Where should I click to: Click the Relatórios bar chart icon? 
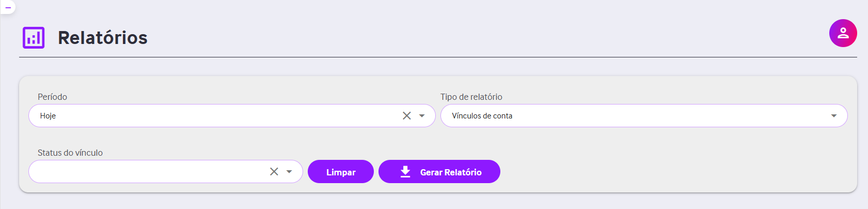(34, 38)
